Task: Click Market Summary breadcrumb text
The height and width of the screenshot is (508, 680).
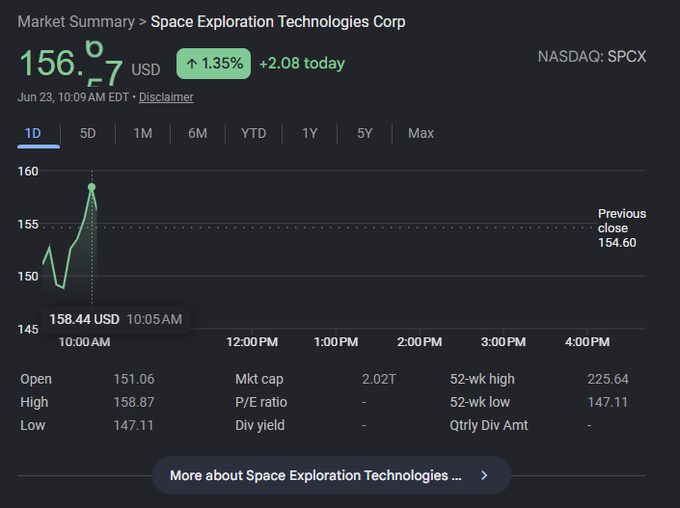Action: [x=76, y=22]
